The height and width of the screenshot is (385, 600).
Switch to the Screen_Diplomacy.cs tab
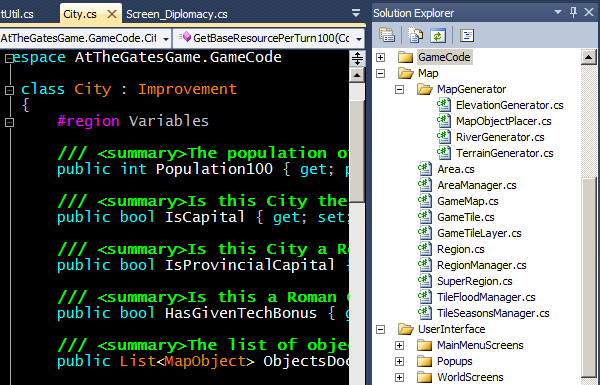click(x=177, y=14)
